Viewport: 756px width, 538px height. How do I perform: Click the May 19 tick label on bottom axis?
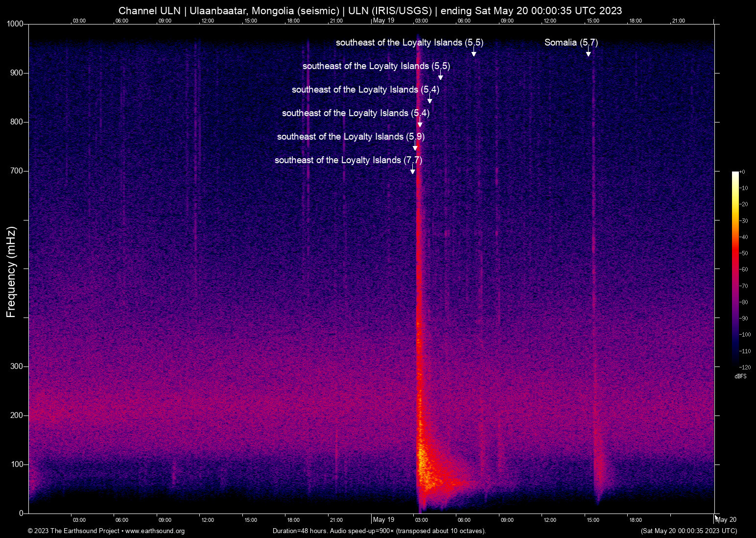point(383,519)
